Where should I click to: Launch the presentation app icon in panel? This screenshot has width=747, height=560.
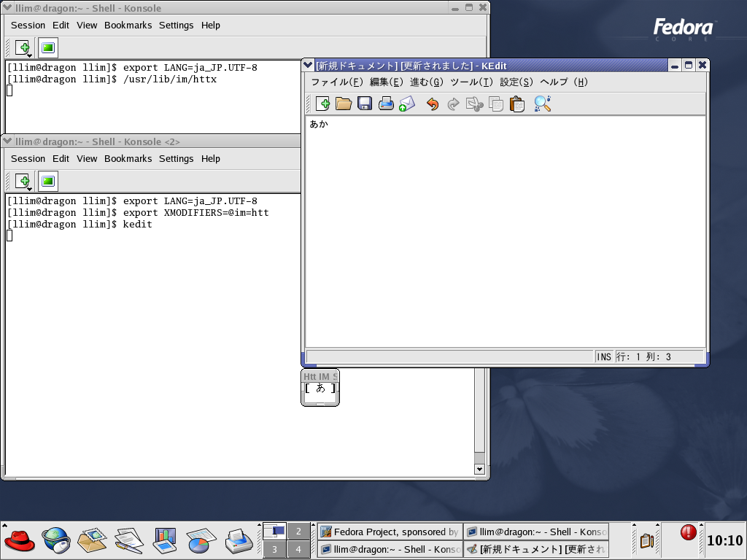[165, 540]
